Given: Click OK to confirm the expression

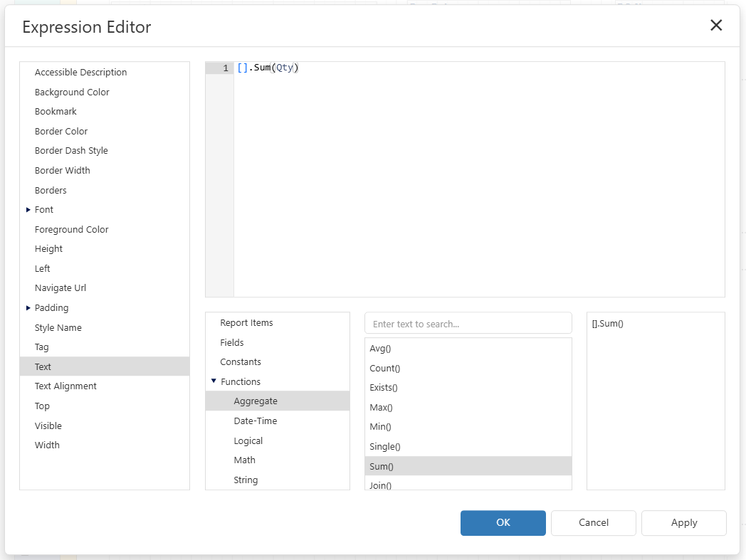Looking at the screenshot, I should tap(503, 522).
